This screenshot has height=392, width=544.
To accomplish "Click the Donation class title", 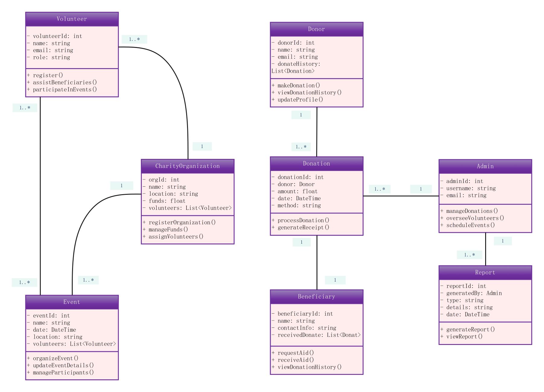I will pos(316,163).
